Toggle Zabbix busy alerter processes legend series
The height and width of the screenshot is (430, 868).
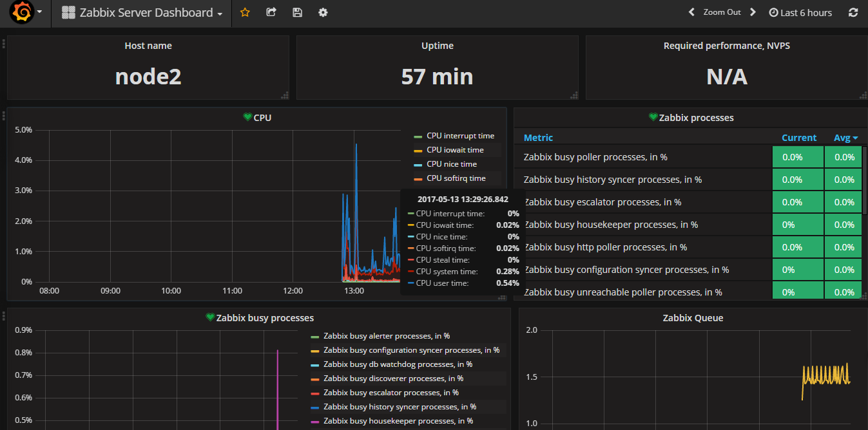[387, 336]
